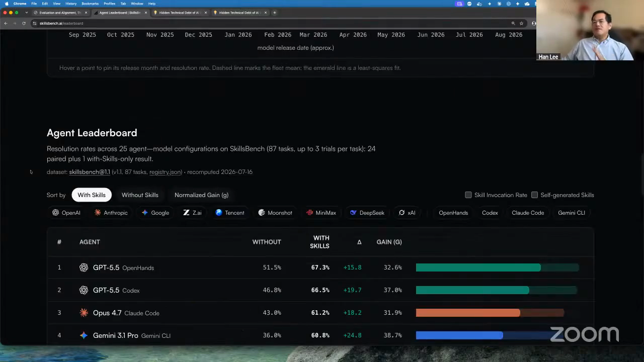The image size is (644, 362).
Task: Click the orange bar for Opus 4.7
Action: click(x=468, y=313)
